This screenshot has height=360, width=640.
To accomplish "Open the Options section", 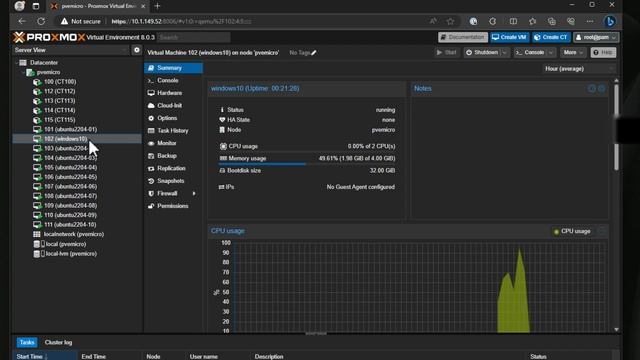I will (x=173, y=118).
